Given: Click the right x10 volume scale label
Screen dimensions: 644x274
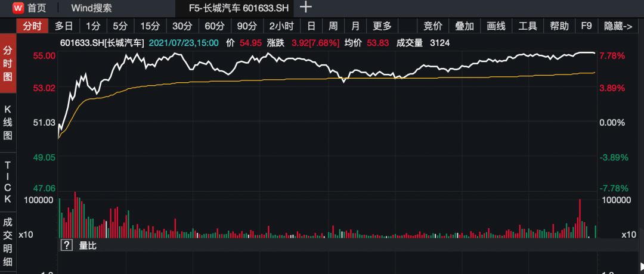Looking at the screenshot, I should [x=628, y=235].
